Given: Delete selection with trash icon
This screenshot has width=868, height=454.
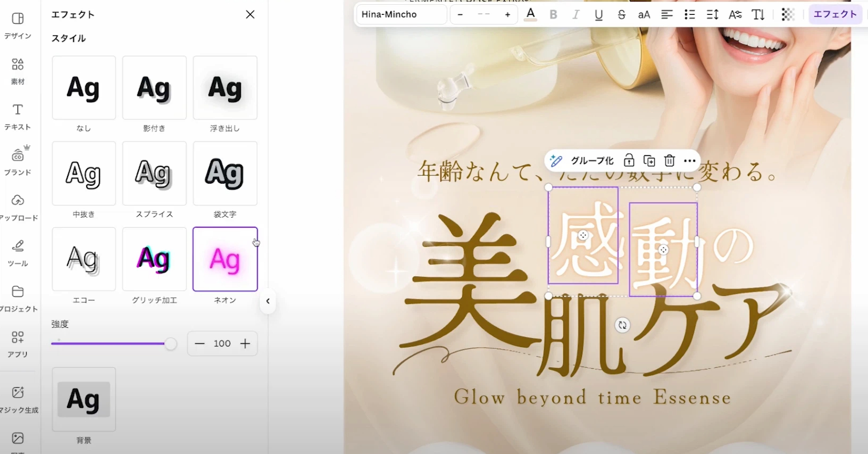Looking at the screenshot, I should 670,160.
